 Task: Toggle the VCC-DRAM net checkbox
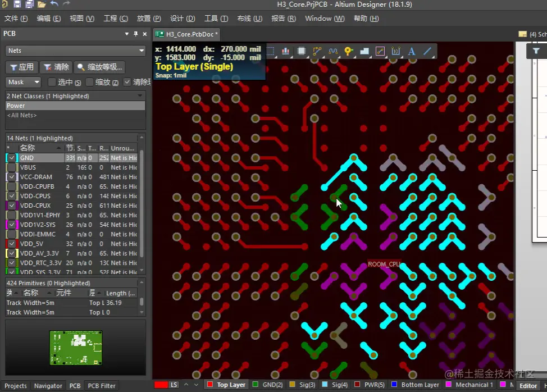point(11,177)
